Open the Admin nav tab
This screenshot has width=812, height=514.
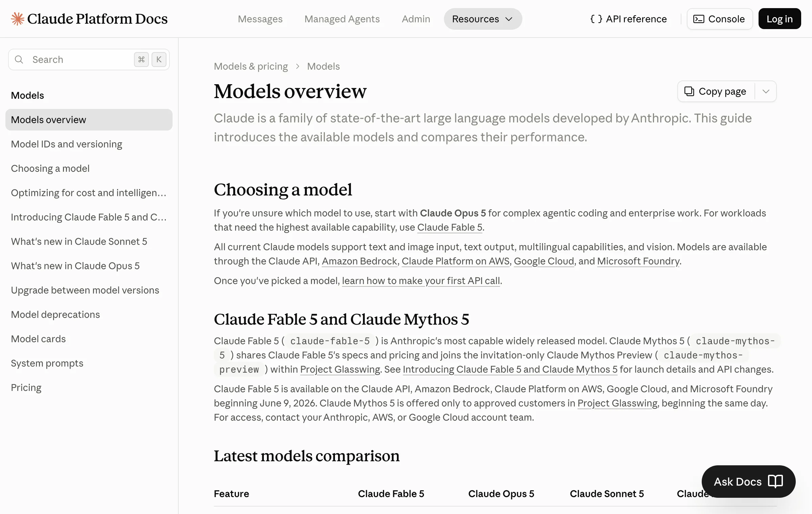(416, 19)
